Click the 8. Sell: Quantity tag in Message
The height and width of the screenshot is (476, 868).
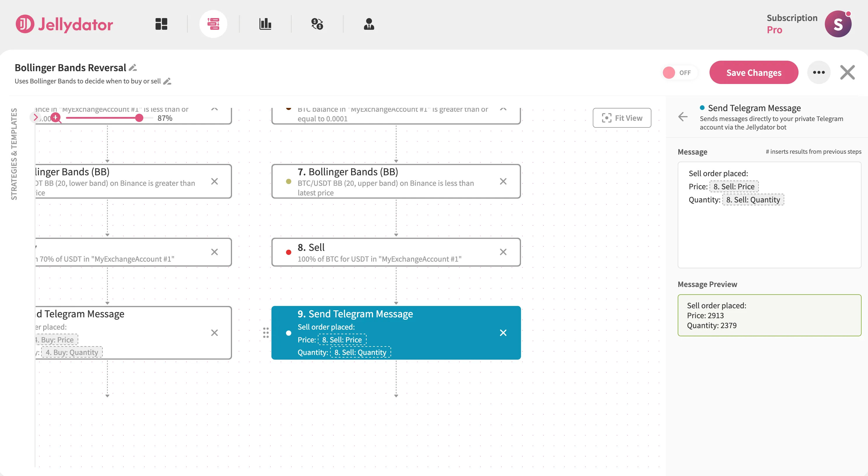tap(753, 199)
